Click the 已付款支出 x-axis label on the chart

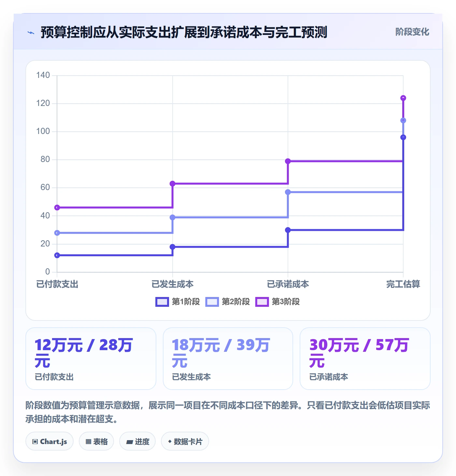coord(57,284)
